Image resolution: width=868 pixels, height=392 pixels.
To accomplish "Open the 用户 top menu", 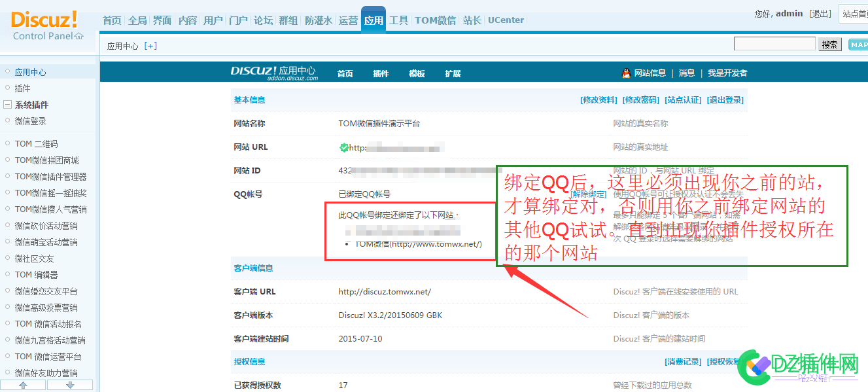I will coord(213,20).
